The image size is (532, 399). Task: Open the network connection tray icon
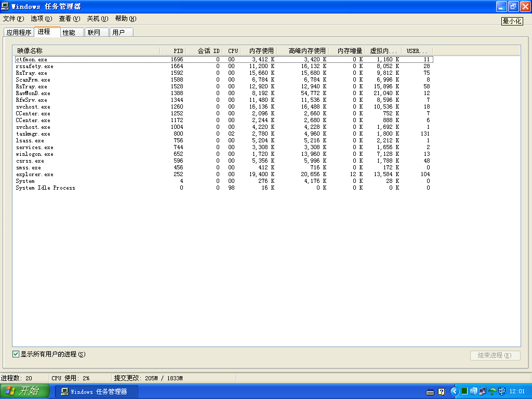[482, 391]
